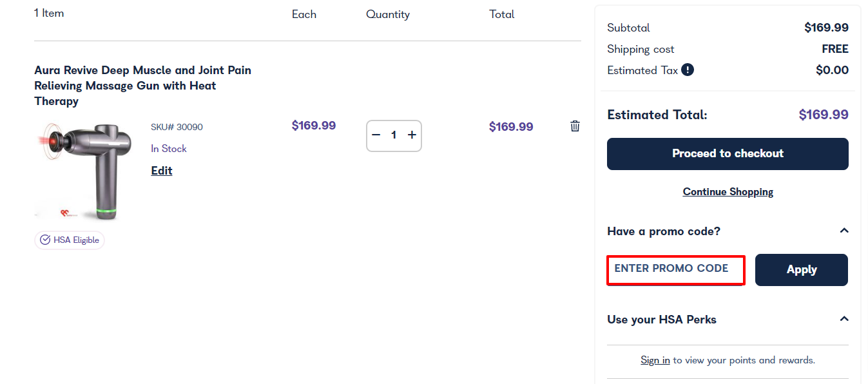The image size is (868, 384).
Task: Focus the Enter Promo Code field
Action: [676, 270]
